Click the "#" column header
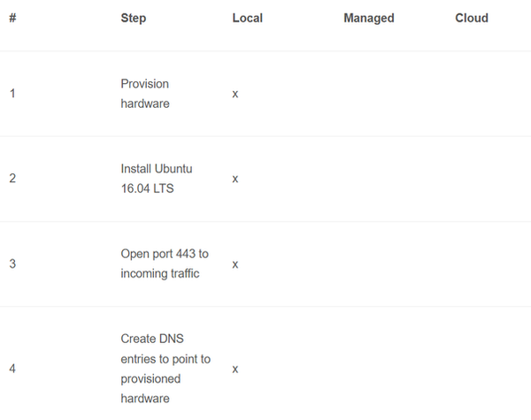The height and width of the screenshot is (420, 531). (x=12, y=18)
